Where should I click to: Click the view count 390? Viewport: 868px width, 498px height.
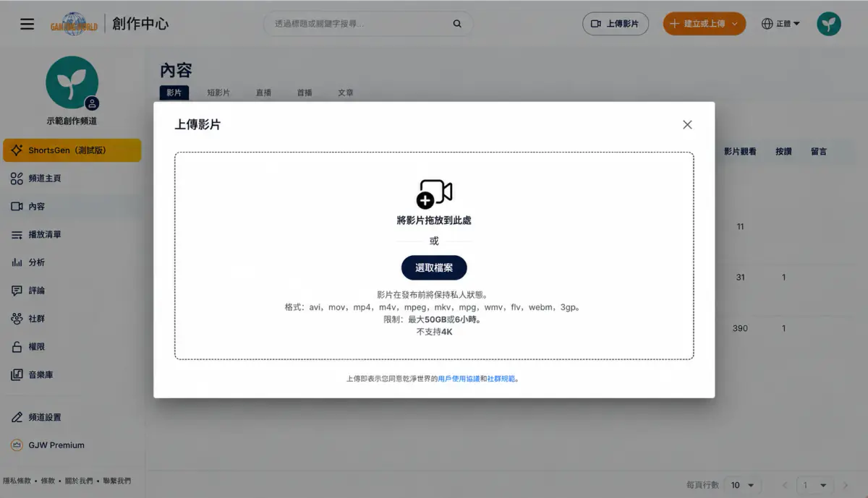740,328
